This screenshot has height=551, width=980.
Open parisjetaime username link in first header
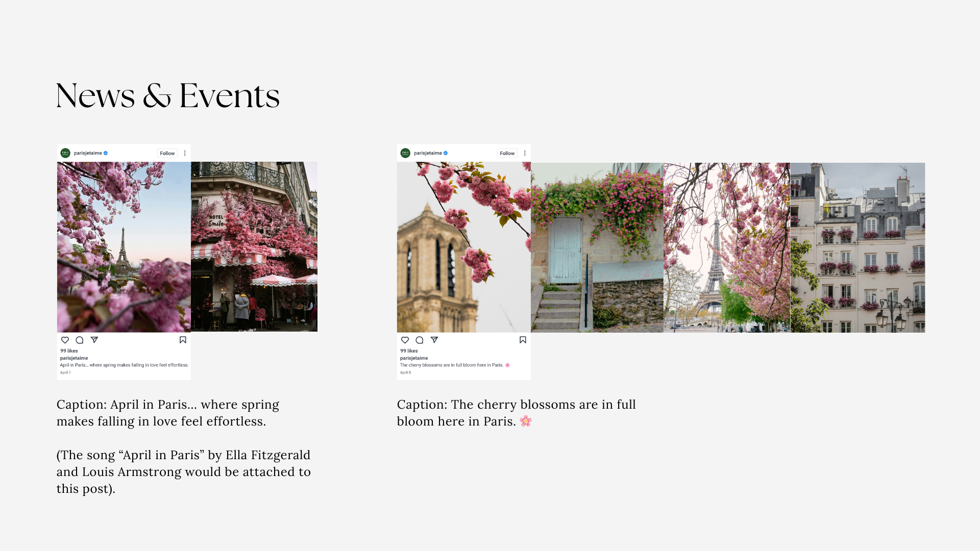coord(88,153)
